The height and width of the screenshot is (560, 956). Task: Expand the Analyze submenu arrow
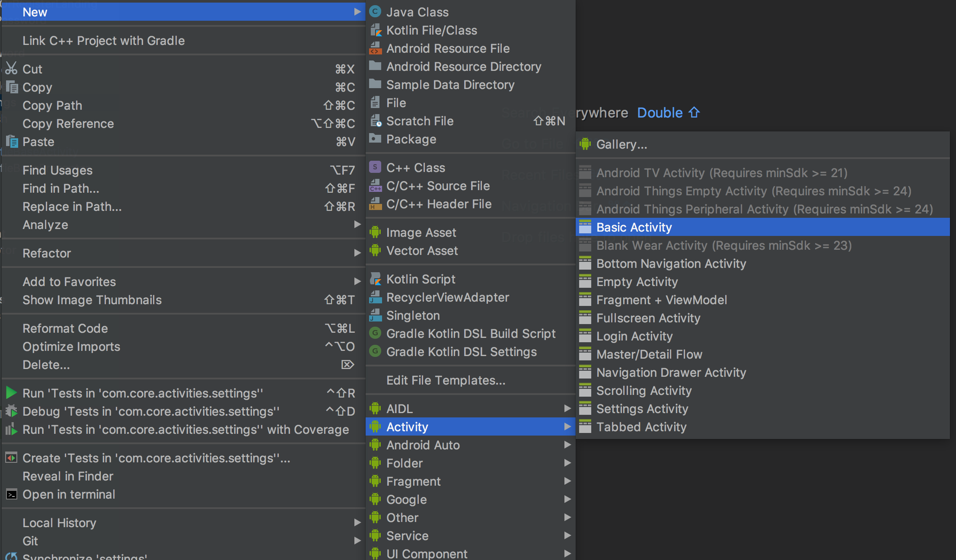click(x=357, y=224)
